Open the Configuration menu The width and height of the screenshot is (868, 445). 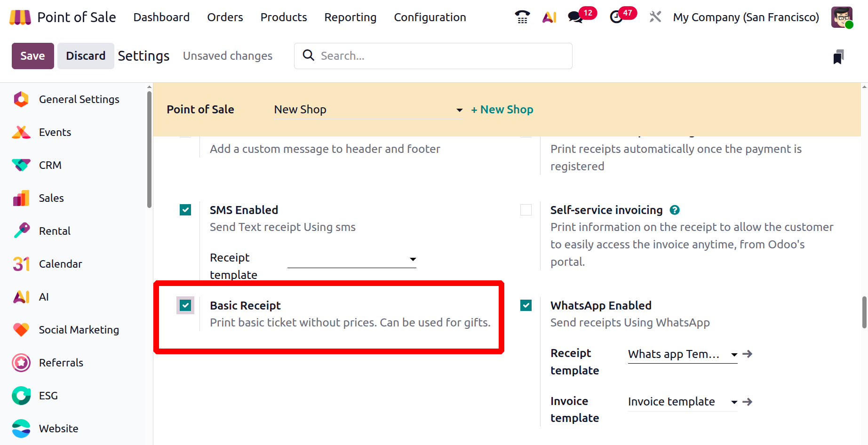(430, 17)
